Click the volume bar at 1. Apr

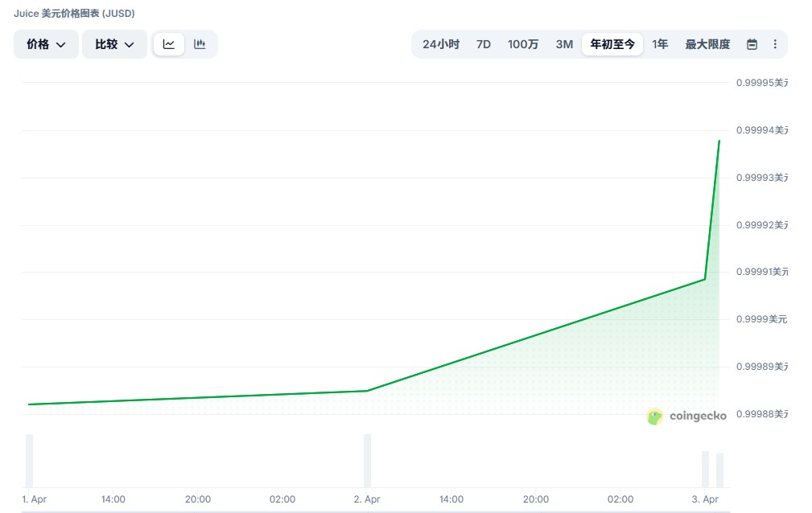pyautogui.click(x=30, y=460)
